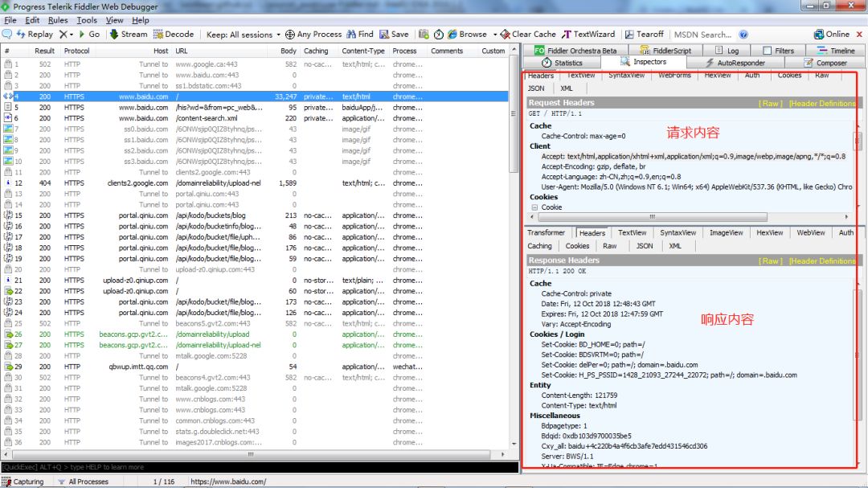Open the Find sessions dialog

pos(360,35)
